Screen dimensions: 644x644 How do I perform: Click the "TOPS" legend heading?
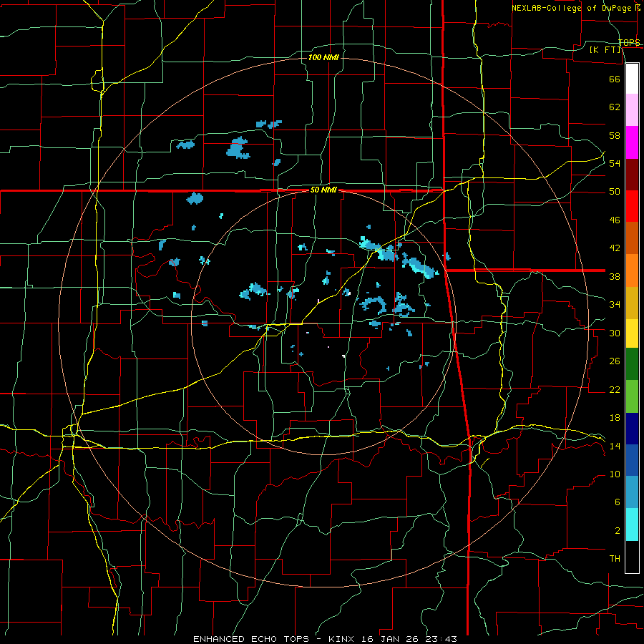[629, 43]
